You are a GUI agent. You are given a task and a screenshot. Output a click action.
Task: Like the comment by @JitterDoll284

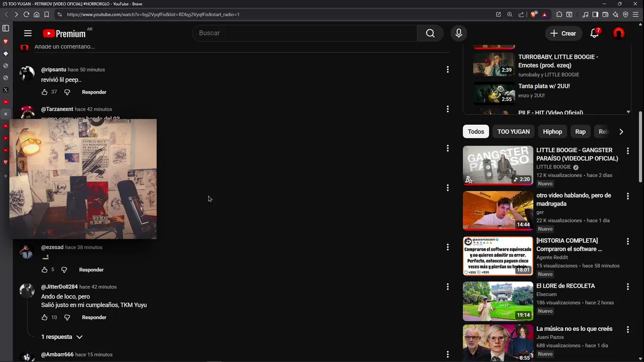pos(44,317)
